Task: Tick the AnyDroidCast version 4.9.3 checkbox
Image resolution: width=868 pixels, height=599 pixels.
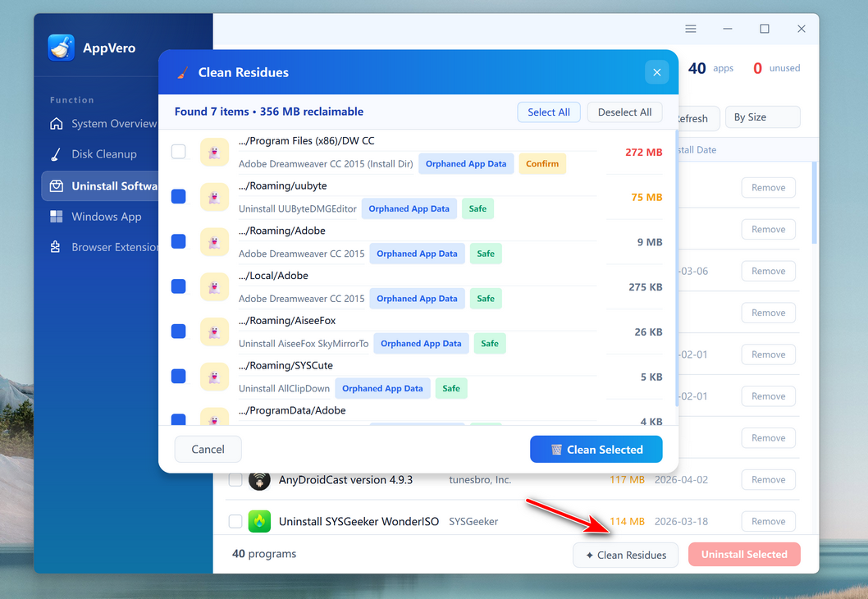Action: [235, 480]
